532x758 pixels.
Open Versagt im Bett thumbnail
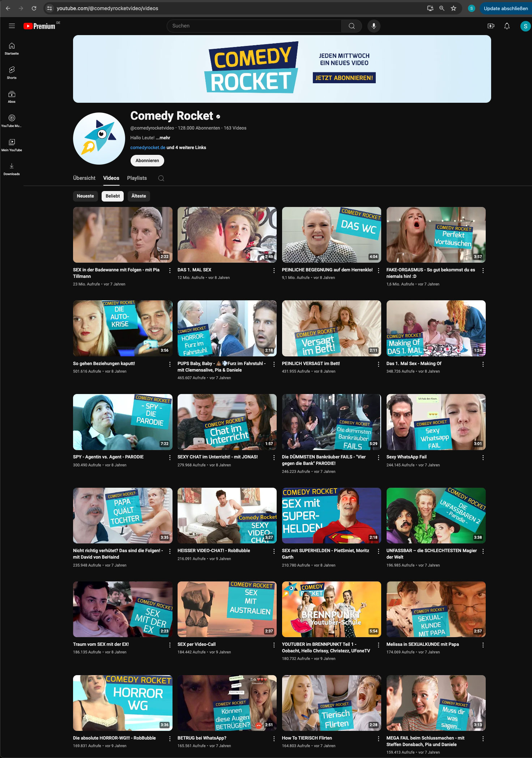point(331,328)
